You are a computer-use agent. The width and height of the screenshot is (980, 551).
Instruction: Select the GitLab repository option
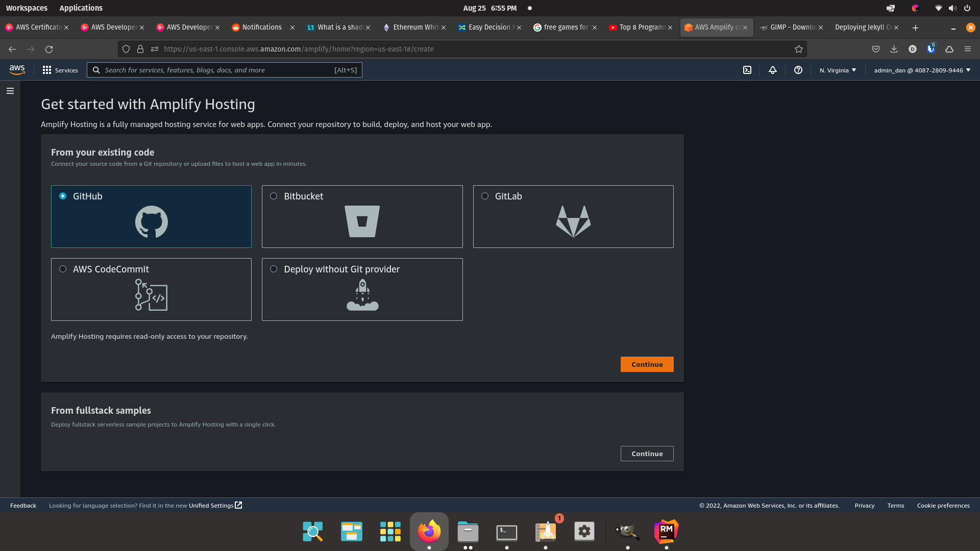[x=485, y=196]
